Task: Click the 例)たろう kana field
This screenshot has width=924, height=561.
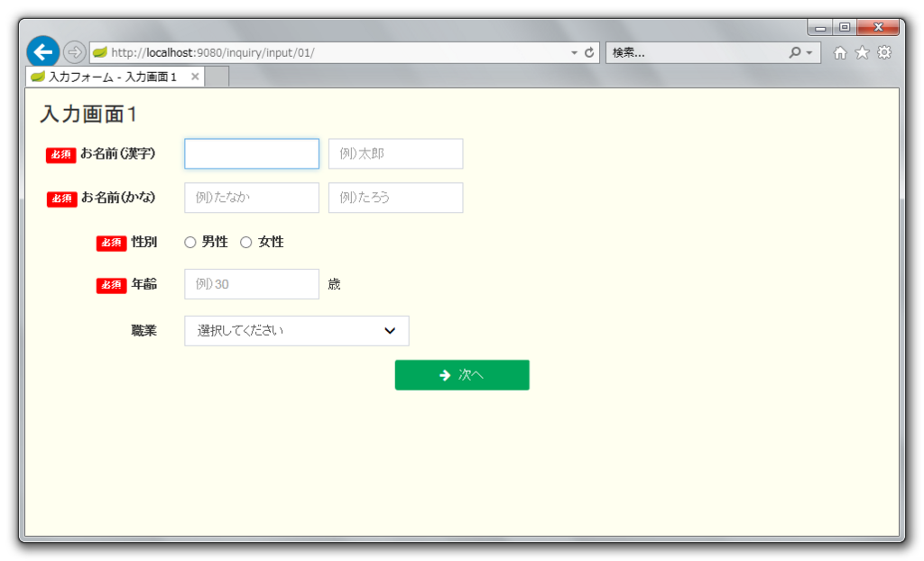Action: point(395,198)
